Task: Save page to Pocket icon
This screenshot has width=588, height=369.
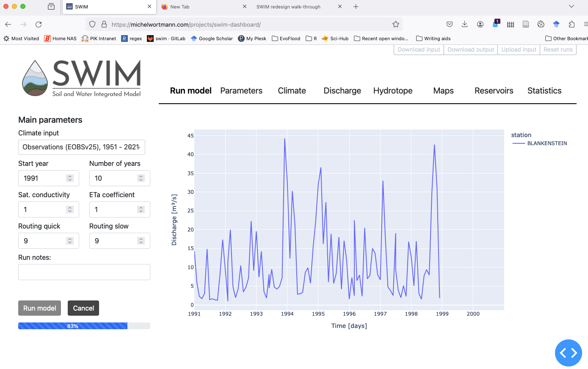Action: coord(450,25)
